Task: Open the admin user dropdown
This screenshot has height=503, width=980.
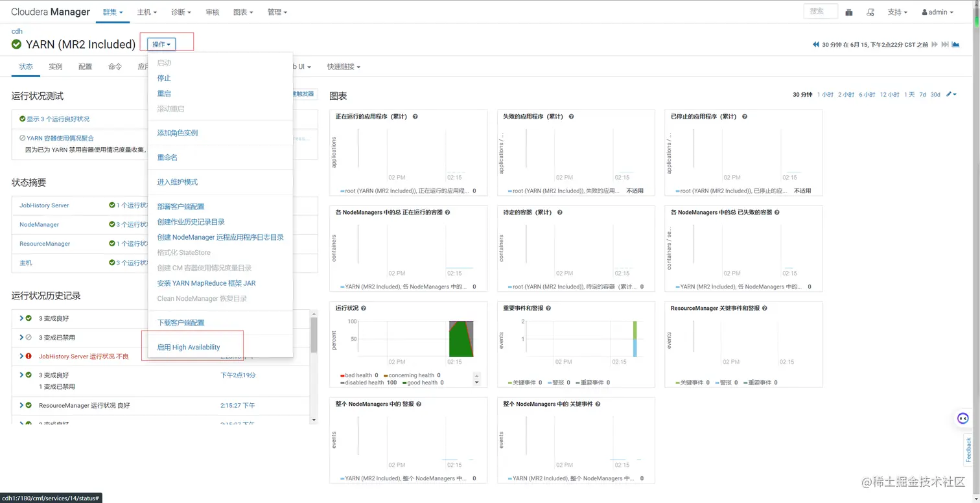Action: 937,12
